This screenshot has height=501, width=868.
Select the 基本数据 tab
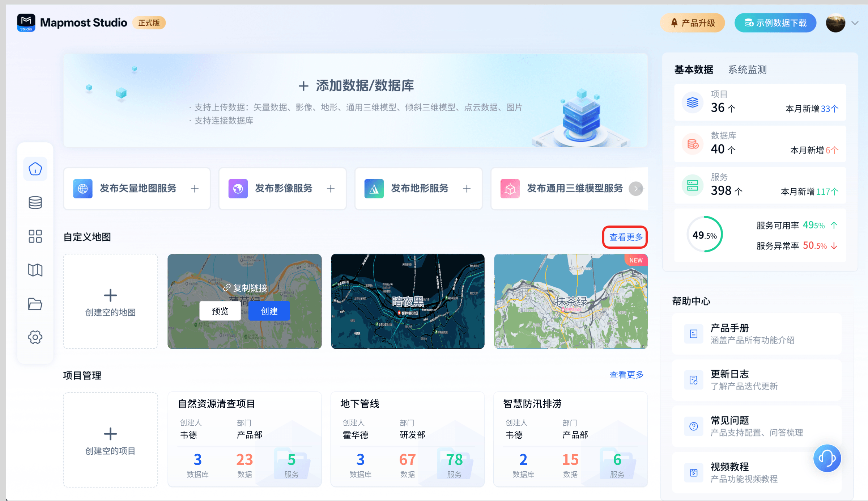tap(693, 70)
